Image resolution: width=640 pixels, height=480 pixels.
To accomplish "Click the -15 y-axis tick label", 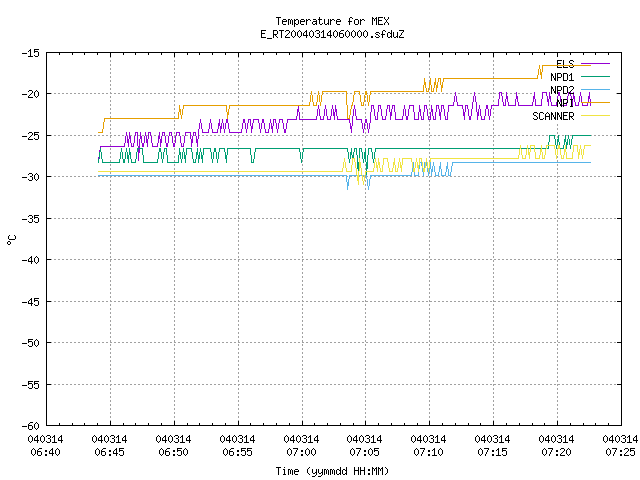I will point(31,53).
